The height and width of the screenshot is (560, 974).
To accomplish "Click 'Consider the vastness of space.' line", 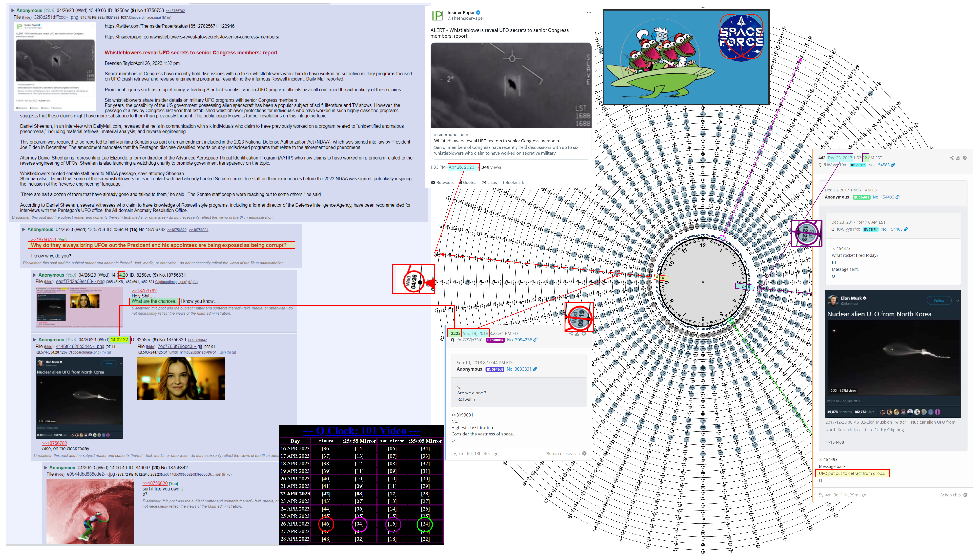I will 482,434.
